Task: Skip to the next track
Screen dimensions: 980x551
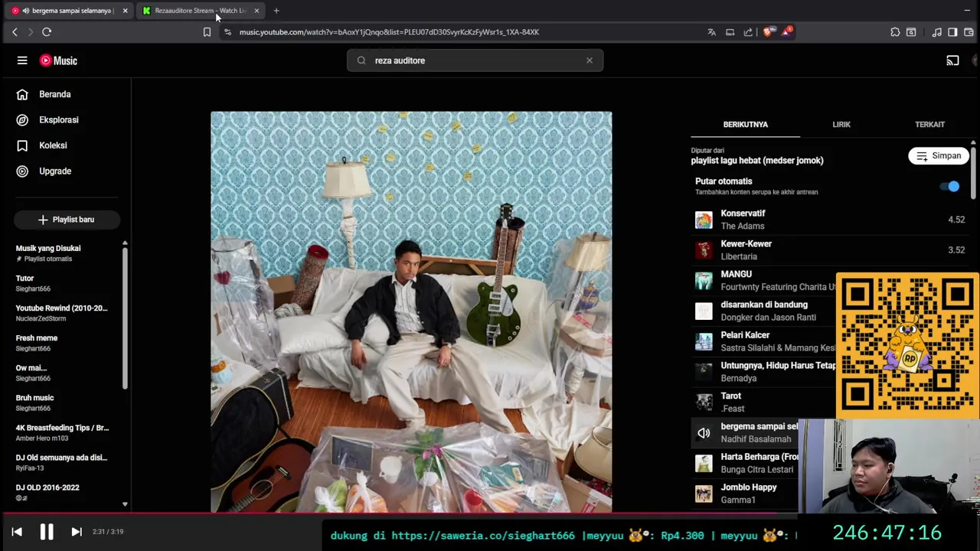Action: pyautogui.click(x=77, y=532)
